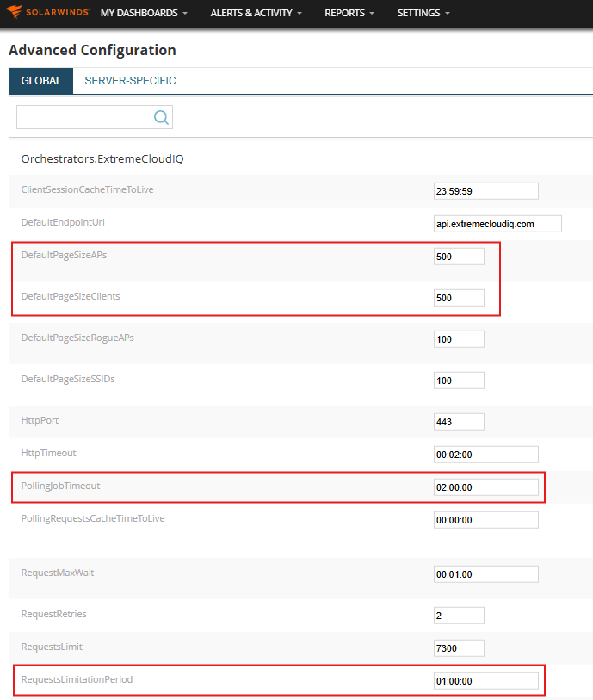Click the PollingJobTimeout label

[x=60, y=486]
